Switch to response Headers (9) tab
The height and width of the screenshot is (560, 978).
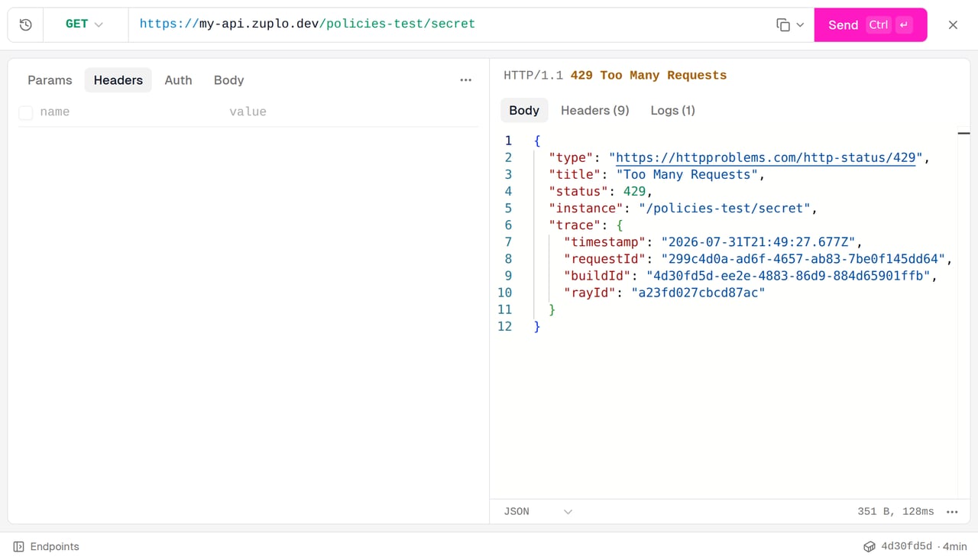tap(595, 110)
